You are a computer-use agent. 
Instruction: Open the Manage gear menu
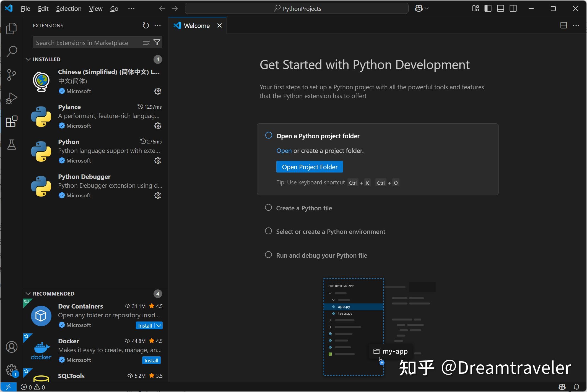(x=11, y=370)
